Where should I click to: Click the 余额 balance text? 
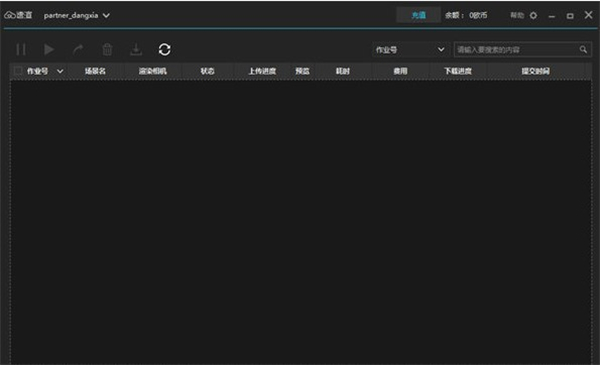(x=466, y=15)
